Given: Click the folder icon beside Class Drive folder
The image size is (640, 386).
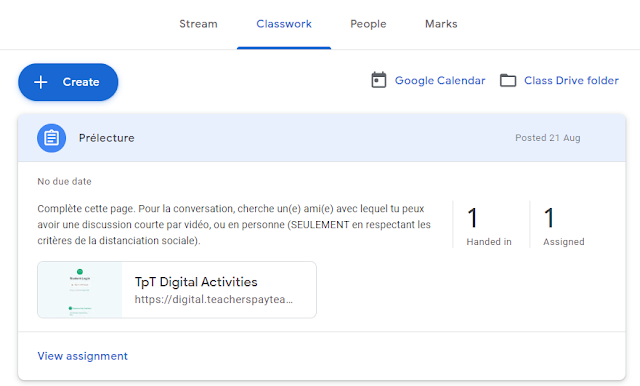Looking at the screenshot, I should [x=508, y=80].
